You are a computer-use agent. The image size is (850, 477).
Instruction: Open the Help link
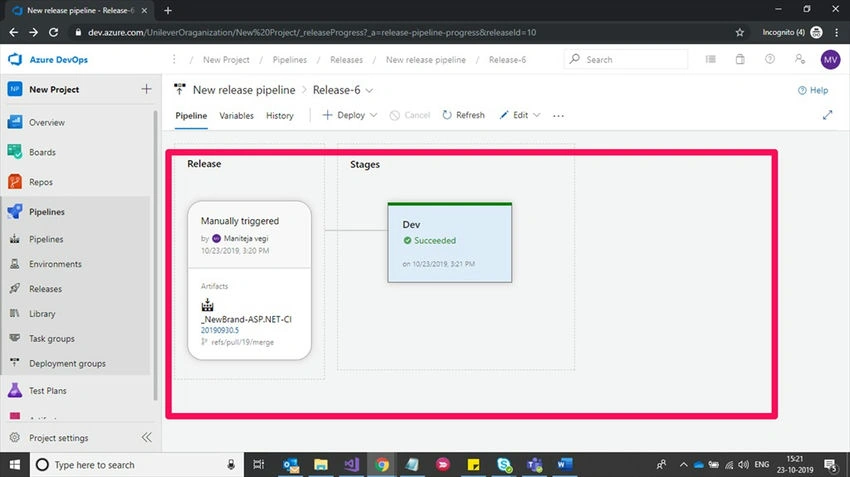click(813, 91)
